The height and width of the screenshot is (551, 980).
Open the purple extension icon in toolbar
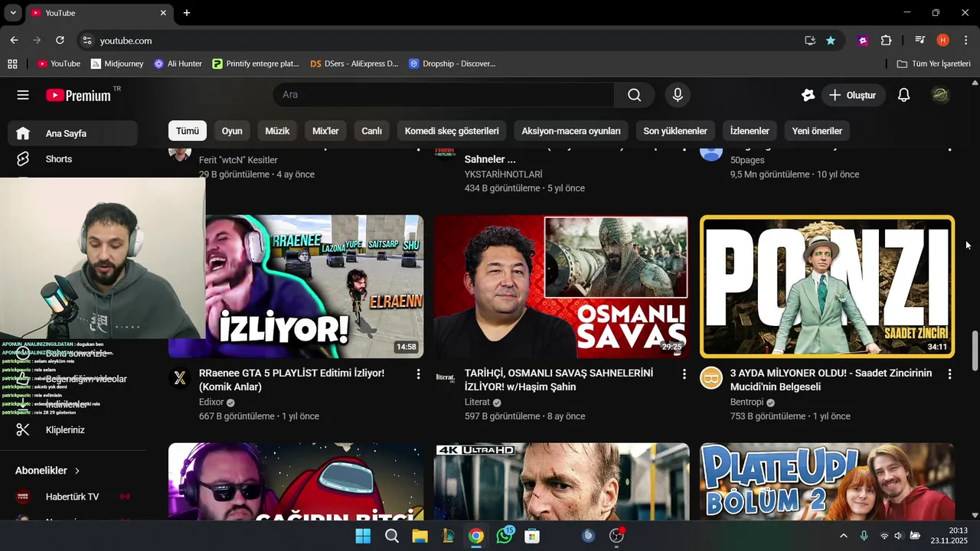pos(864,41)
